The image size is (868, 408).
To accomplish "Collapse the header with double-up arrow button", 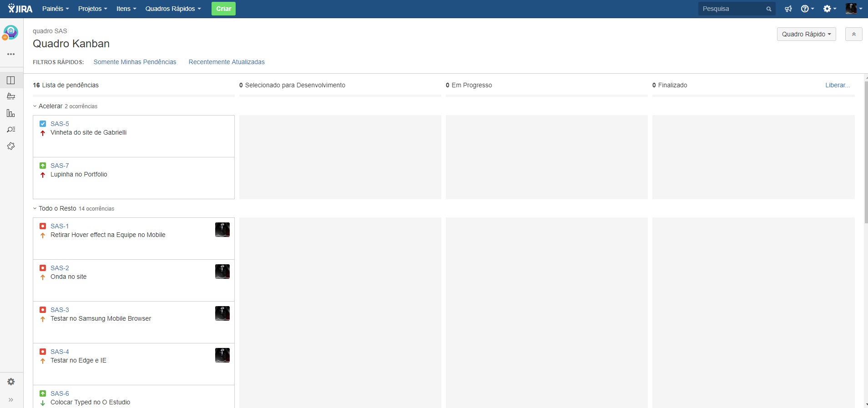I will pyautogui.click(x=853, y=34).
